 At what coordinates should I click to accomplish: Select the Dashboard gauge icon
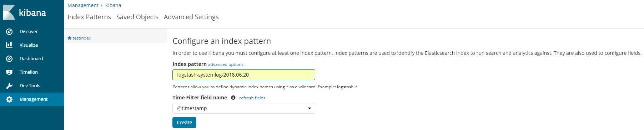pos(9,59)
